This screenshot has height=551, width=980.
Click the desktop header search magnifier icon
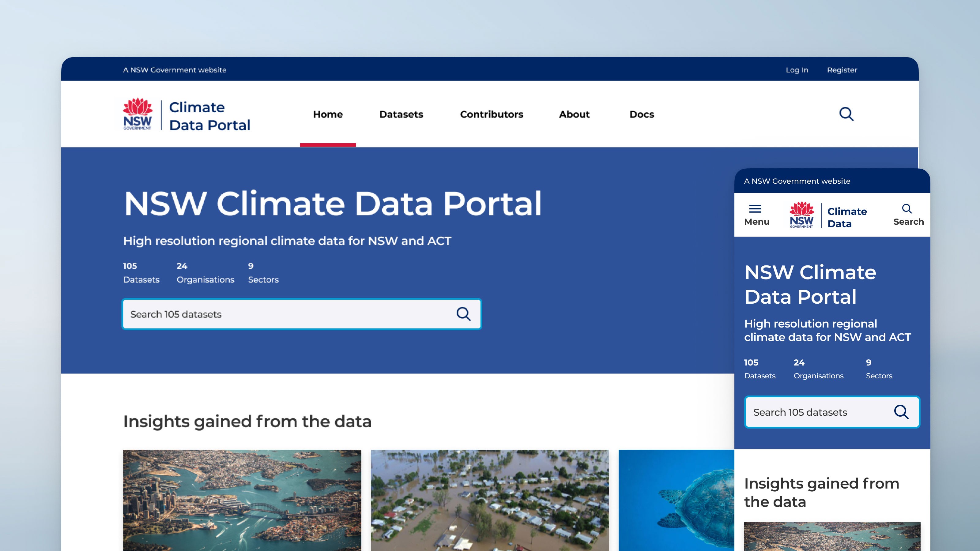[x=846, y=114]
